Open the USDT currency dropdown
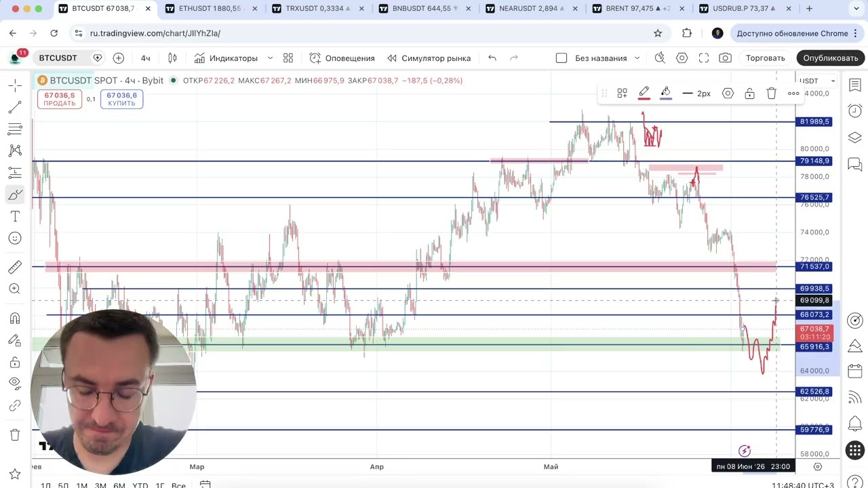 point(818,81)
